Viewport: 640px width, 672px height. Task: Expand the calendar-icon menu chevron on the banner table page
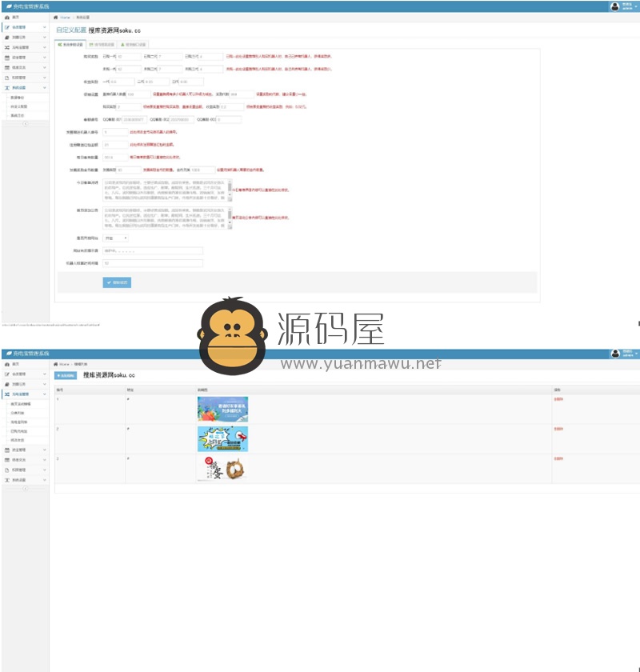tap(44, 450)
